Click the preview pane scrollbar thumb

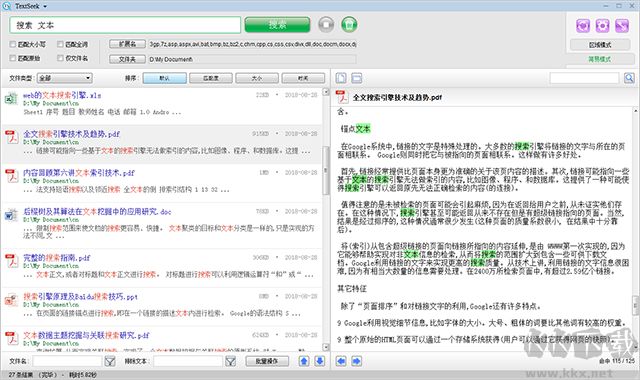[636, 305]
